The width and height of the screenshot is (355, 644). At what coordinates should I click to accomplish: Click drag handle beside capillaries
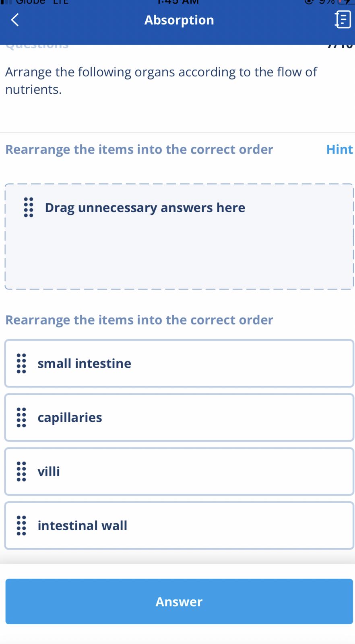21,417
